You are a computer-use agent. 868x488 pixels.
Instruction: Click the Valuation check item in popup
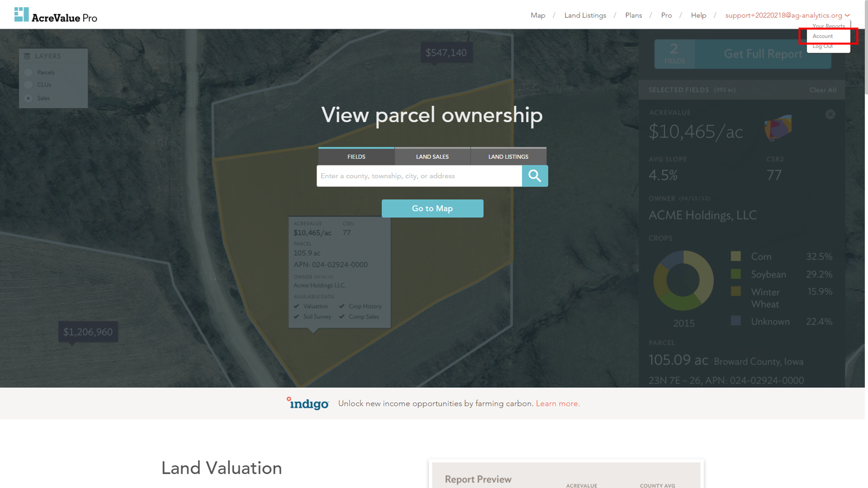point(311,306)
